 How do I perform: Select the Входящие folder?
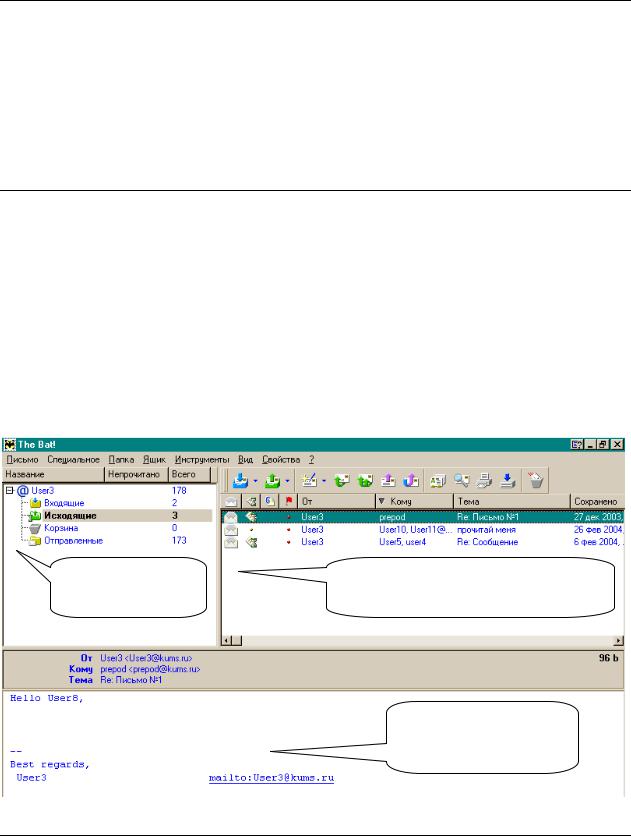64,503
